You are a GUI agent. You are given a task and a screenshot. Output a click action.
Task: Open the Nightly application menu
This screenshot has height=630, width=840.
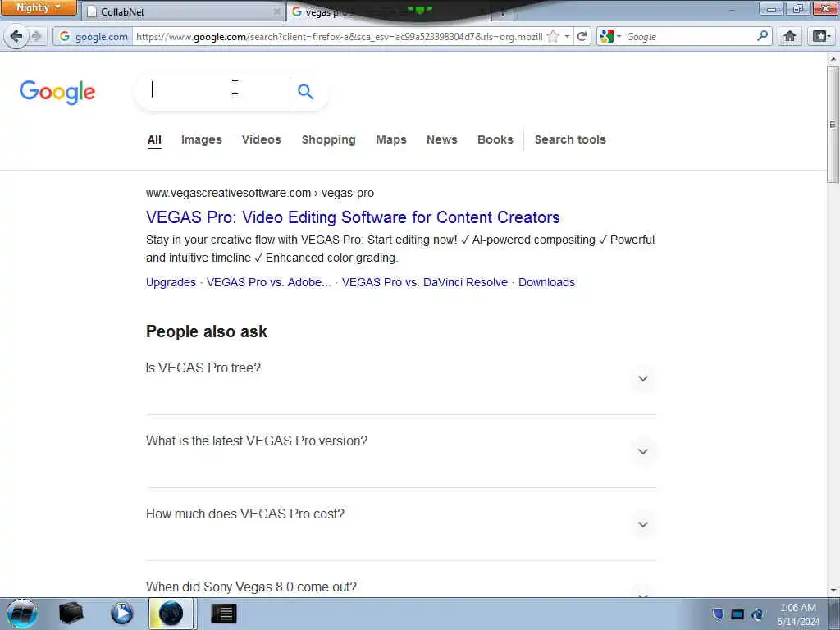tap(39, 7)
